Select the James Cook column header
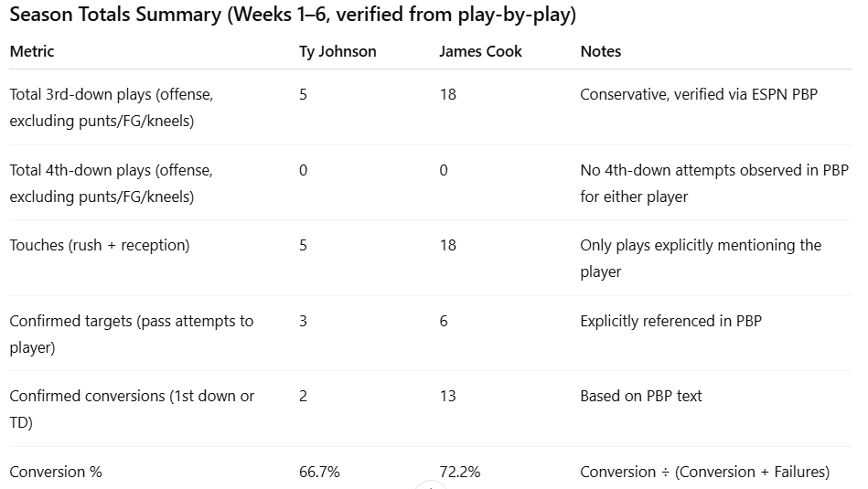868x489 pixels. [480, 51]
